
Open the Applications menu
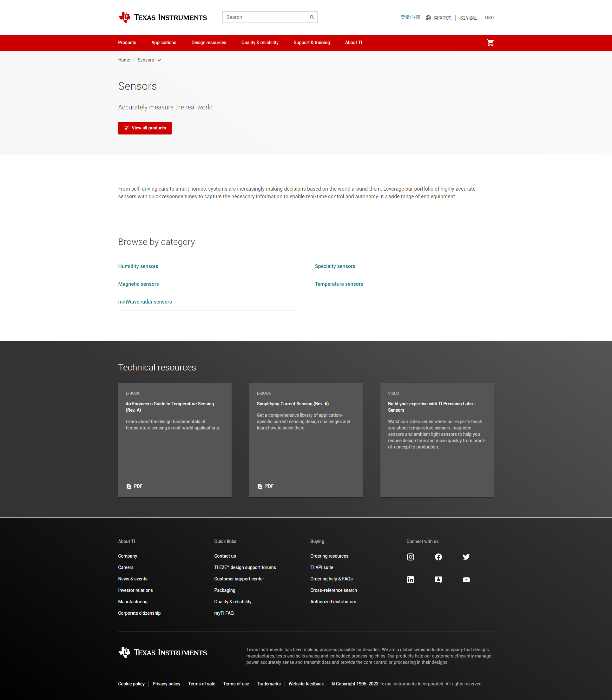coord(164,42)
